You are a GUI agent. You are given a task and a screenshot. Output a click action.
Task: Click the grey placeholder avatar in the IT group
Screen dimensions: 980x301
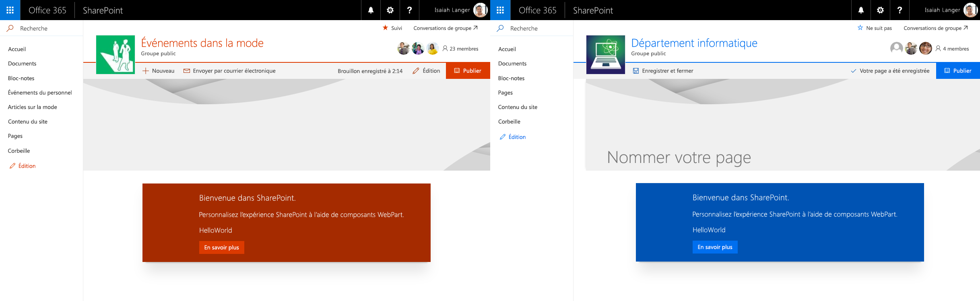tap(896, 48)
